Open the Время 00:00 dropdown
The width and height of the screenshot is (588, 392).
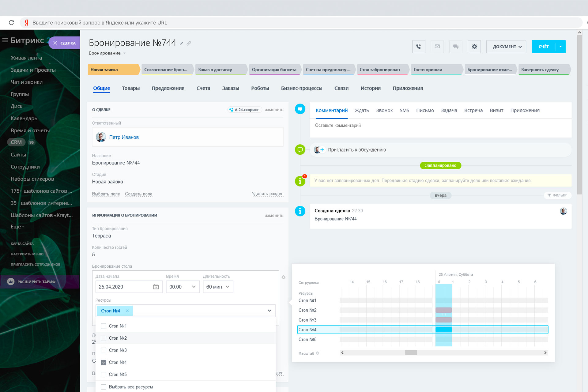(183, 287)
